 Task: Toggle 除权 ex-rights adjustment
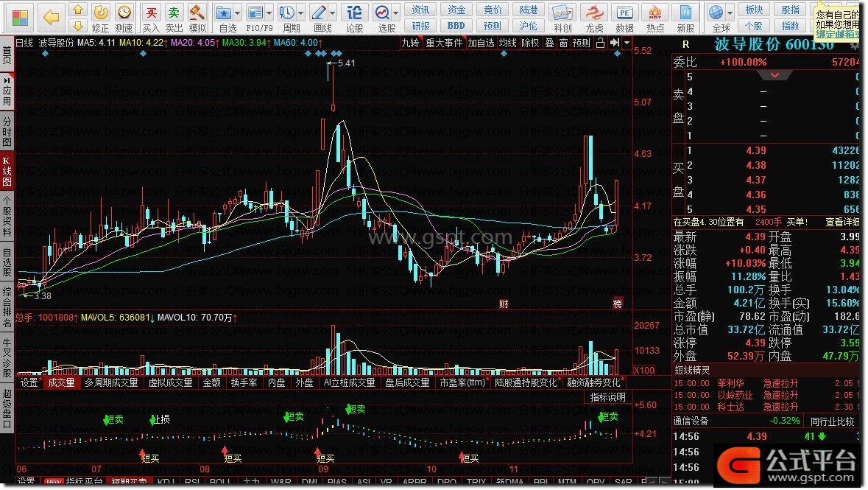tap(530, 43)
